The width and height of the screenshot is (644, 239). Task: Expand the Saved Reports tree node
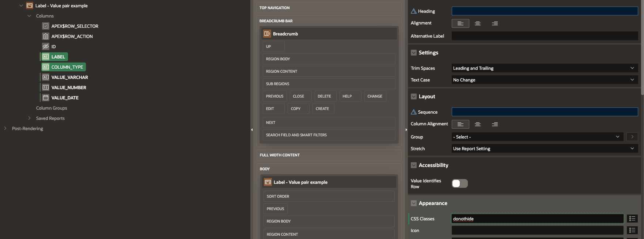click(x=29, y=118)
